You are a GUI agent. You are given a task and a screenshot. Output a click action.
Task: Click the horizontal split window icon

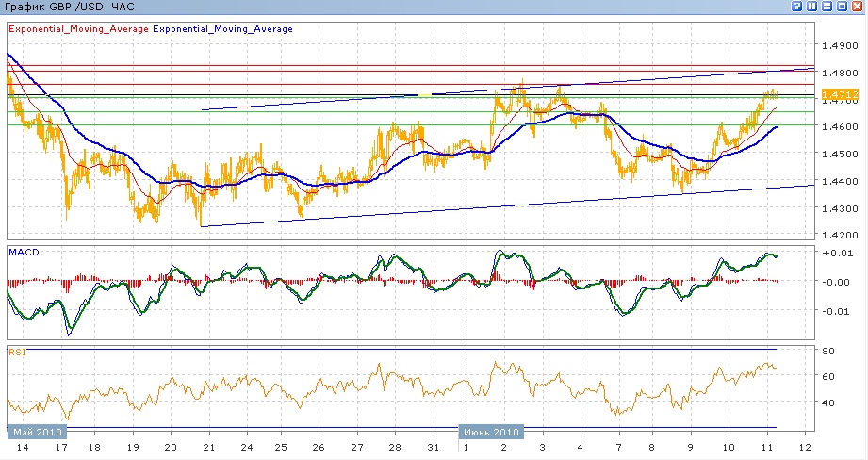(x=827, y=7)
